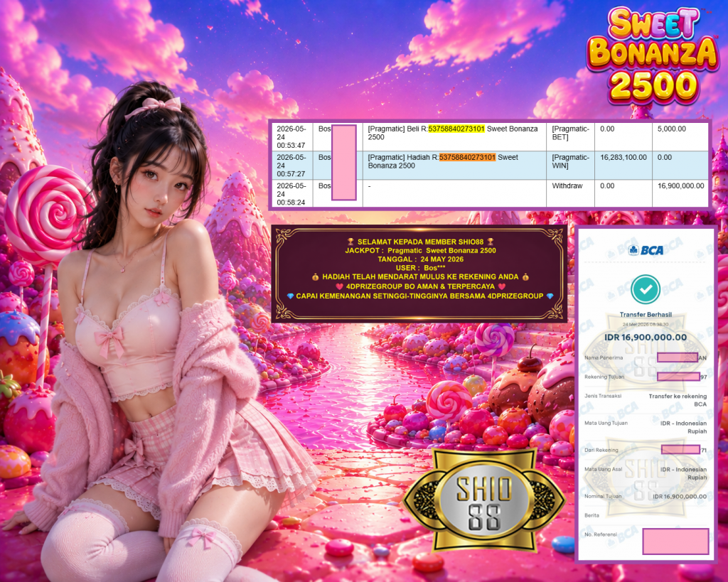The image size is (728, 582).
Task: Click the Nominal Tujuan label
Action: tap(603, 496)
